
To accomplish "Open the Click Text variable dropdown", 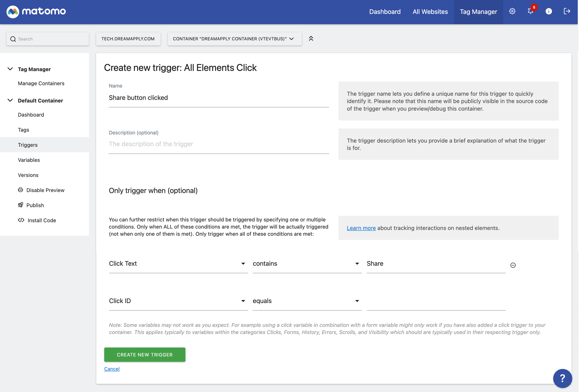I will click(x=178, y=264).
